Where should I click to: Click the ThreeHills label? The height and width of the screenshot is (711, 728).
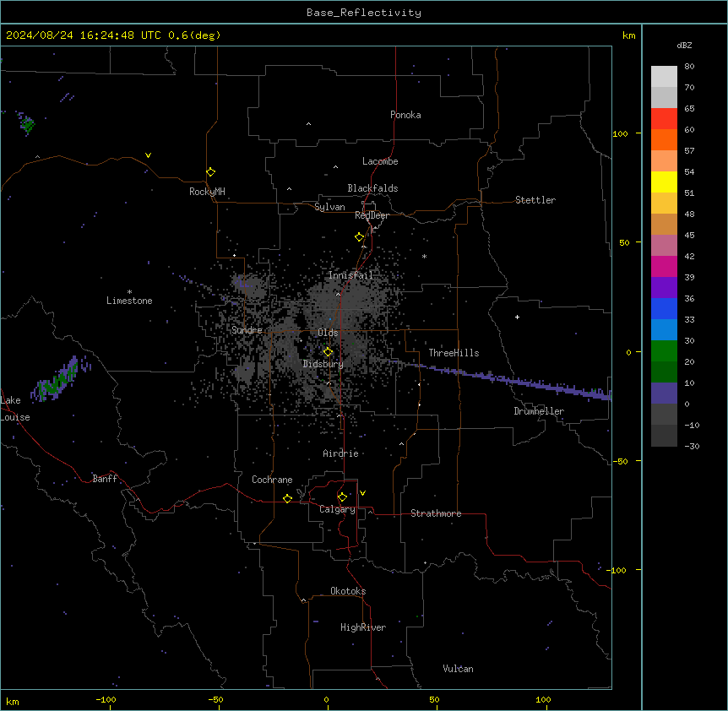tap(454, 353)
